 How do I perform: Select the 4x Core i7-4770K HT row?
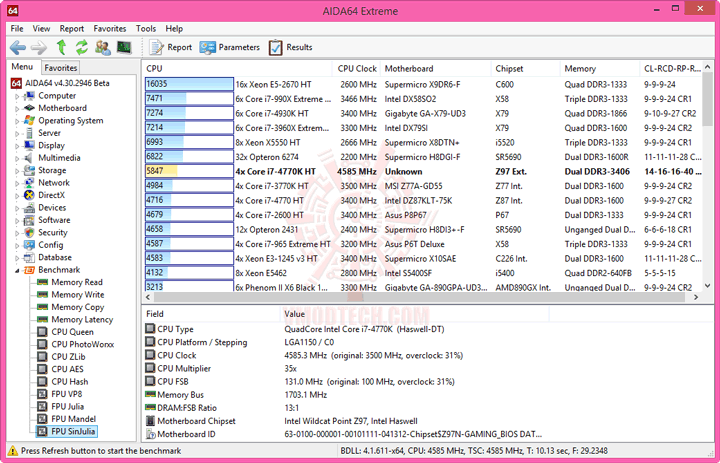coord(423,171)
